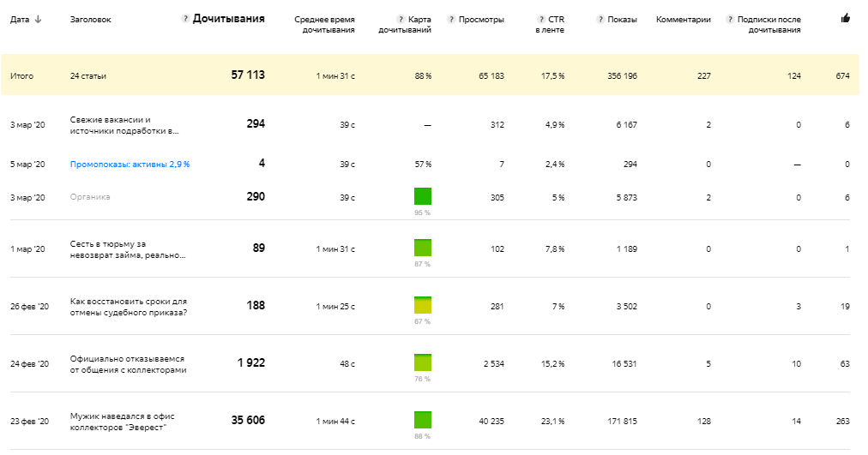Toggle sort arrow next to Дата
868x455 pixels.
click(37, 19)
